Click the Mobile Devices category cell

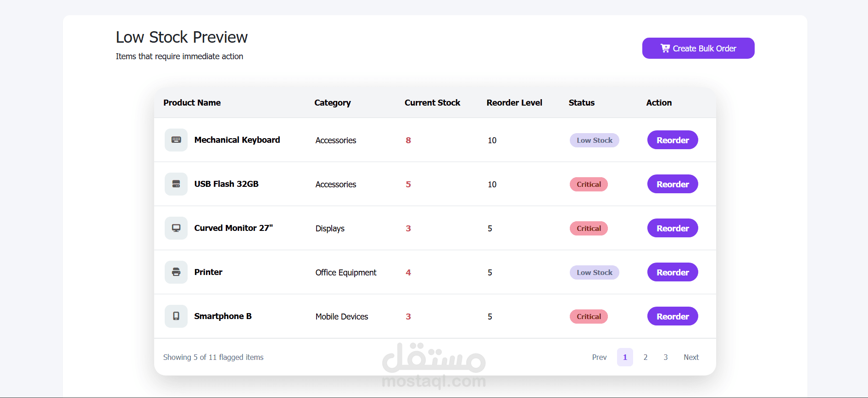click(342, 317)
